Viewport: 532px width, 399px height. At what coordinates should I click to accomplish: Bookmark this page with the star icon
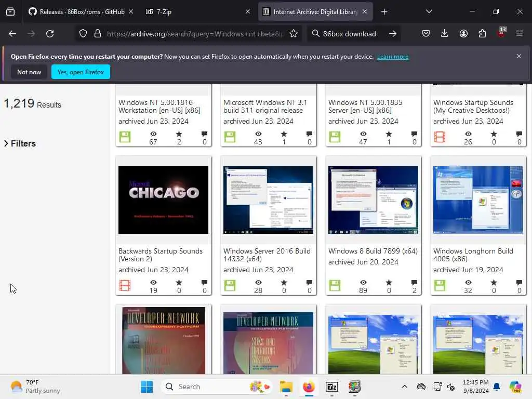[x=294, y=34]
